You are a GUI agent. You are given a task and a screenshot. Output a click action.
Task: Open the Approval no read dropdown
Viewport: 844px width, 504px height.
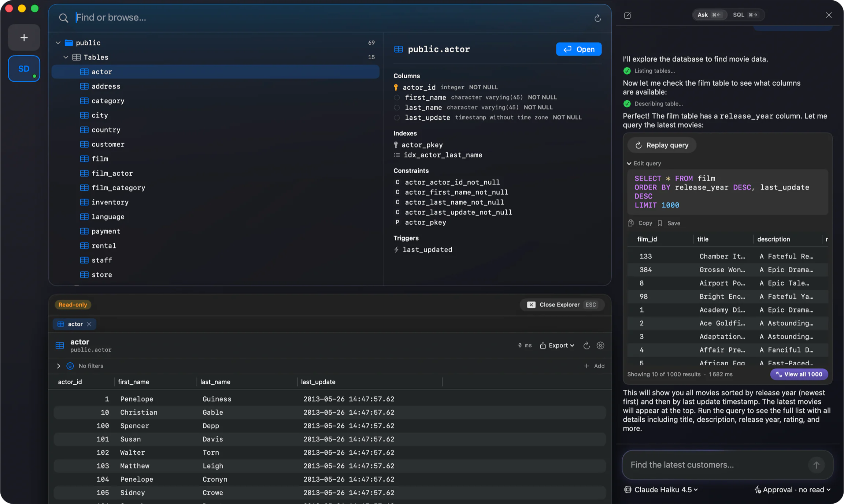793,490
